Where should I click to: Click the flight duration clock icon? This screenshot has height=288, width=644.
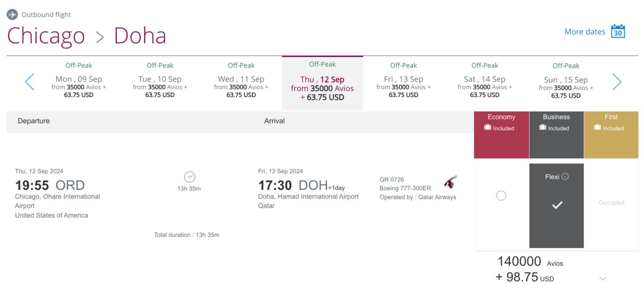pyautogui.click(x=190, y=177)
